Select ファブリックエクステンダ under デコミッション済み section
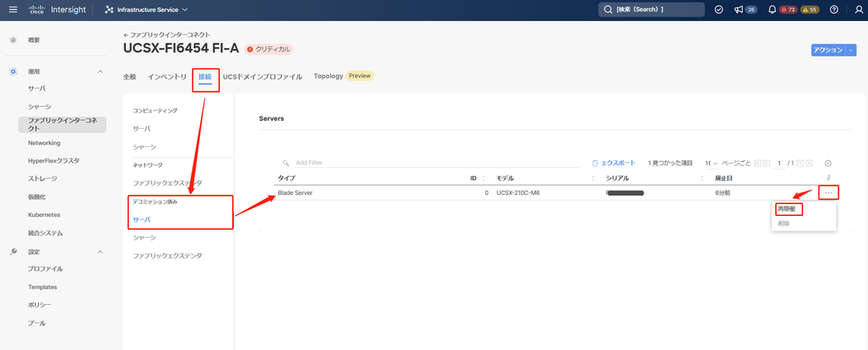 pos(167,256)
